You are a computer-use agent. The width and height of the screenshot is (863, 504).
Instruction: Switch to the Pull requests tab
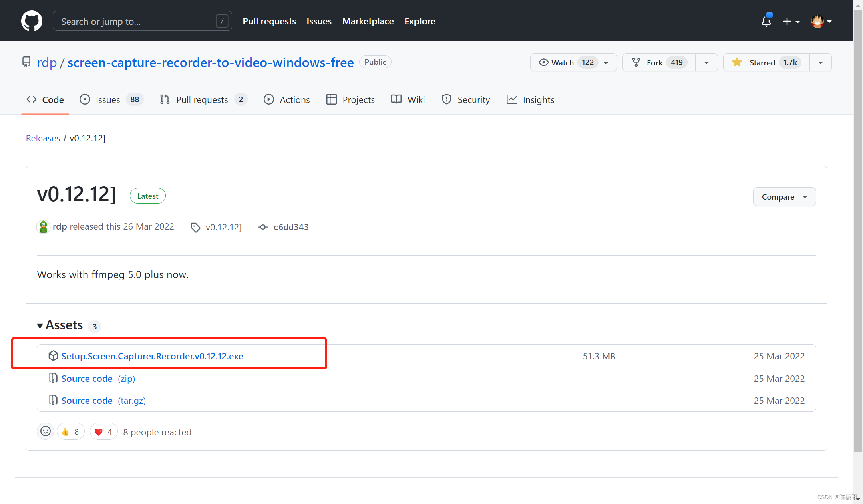202,99
